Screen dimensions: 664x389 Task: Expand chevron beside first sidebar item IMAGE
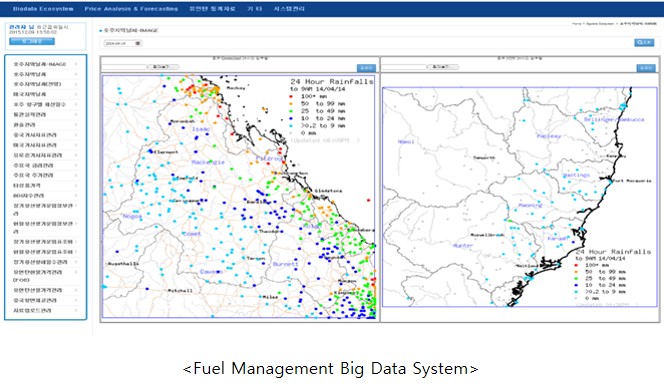coord(76,64)
